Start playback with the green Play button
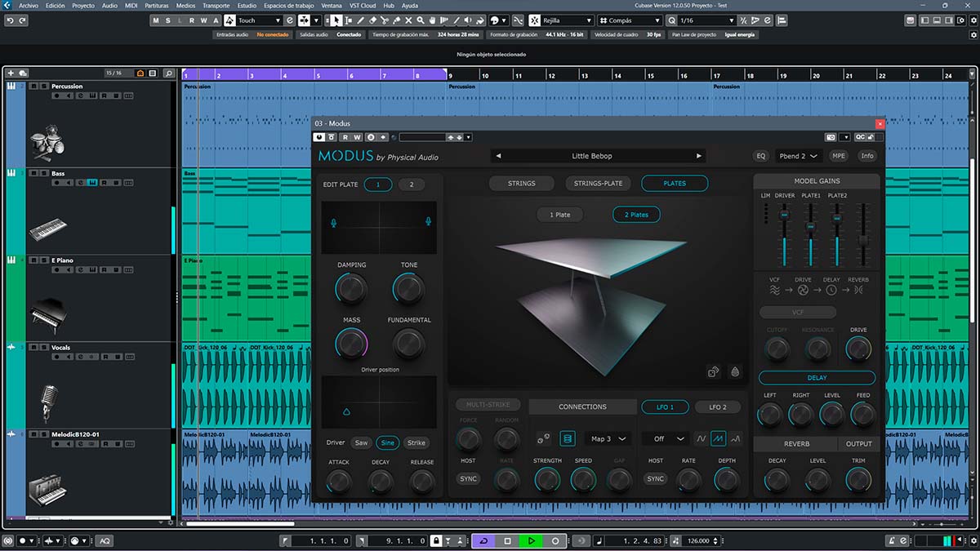 531,540
